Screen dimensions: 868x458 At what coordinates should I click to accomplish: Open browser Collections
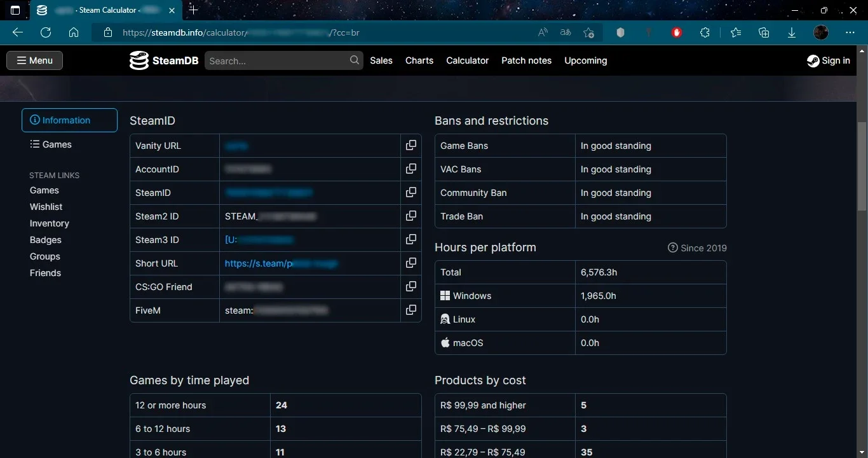point(764,32)
